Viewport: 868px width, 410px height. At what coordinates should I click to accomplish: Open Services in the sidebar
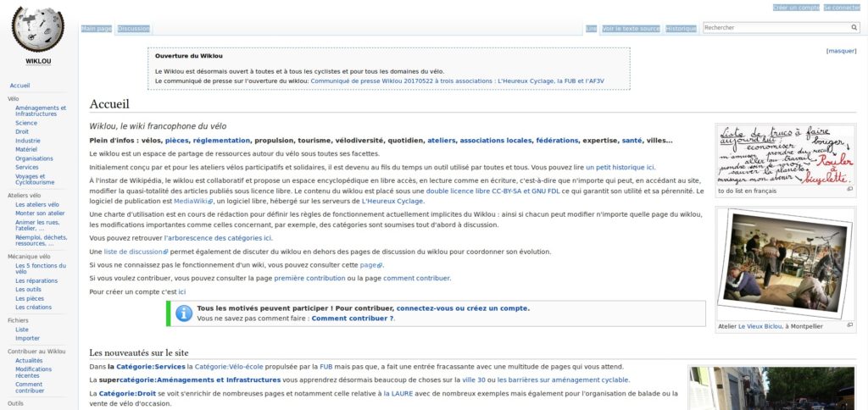27,167
